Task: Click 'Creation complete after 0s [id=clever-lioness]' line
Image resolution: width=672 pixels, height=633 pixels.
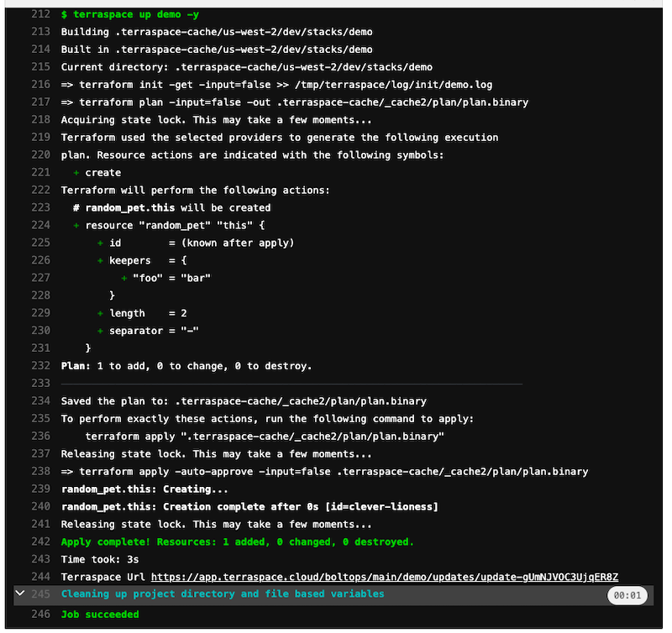Action: [x=249, y=507]
